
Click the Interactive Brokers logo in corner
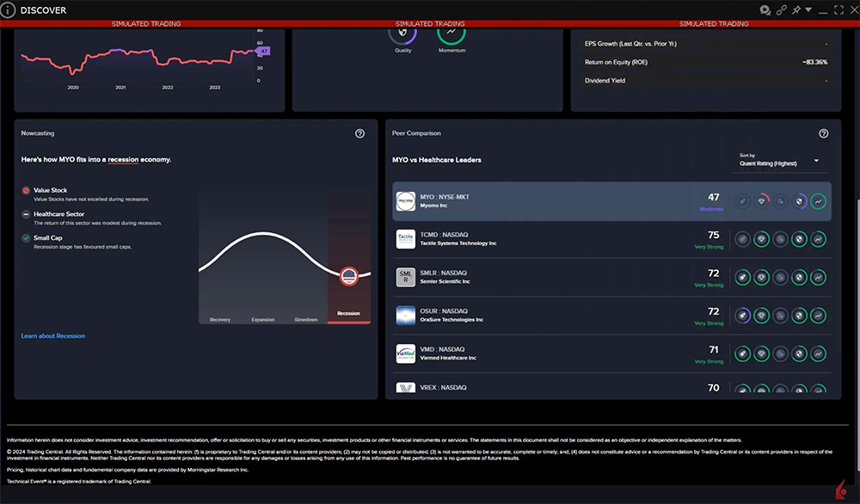point(839,491)
